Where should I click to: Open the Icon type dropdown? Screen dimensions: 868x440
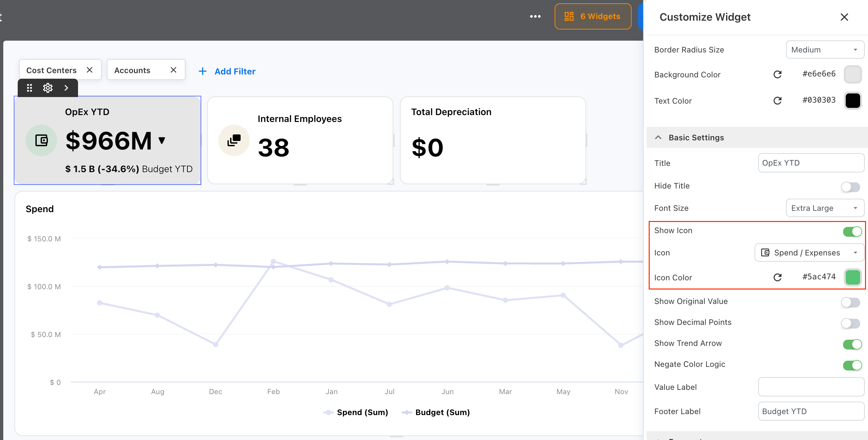point(809,252)
